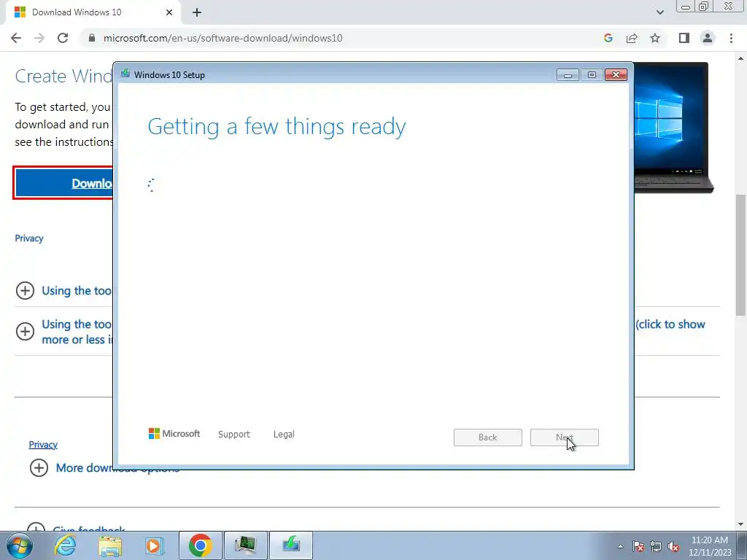The height and width of the screenshot is (560, 747).
Task: Open Google search icon in address bar
Action: click(x=608, y=38)
